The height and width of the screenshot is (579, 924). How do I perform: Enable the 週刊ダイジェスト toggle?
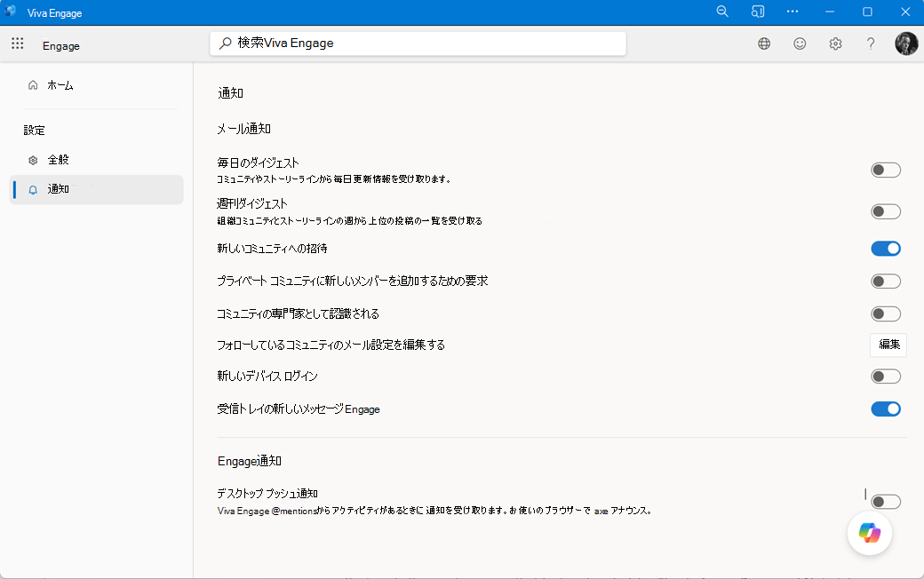point(886,211)
